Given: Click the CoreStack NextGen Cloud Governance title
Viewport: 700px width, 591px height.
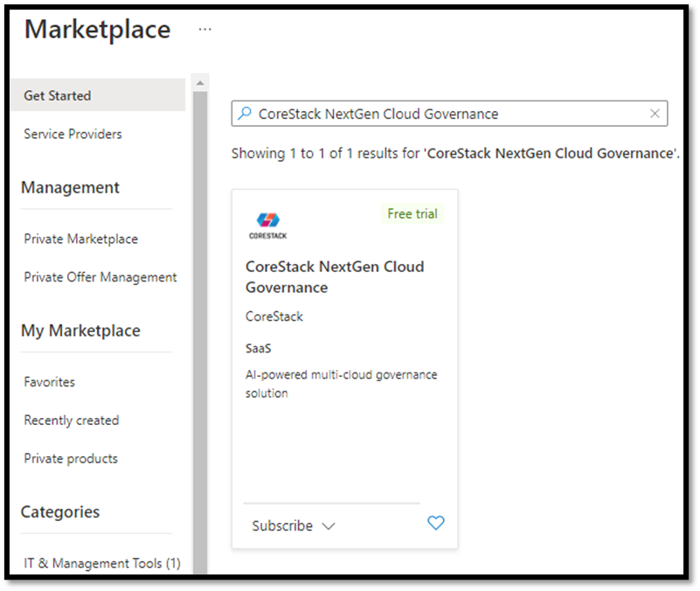Looking at the screenshot, I should 334,276.
